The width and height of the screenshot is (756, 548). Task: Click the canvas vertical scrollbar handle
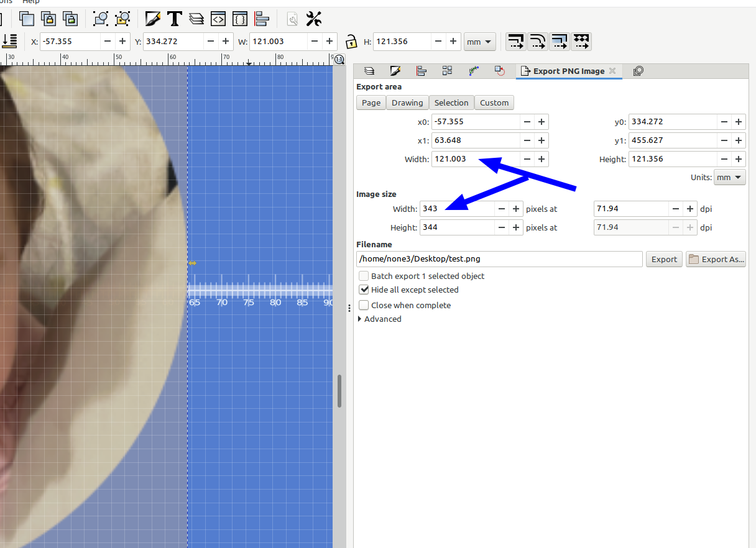pos(339,391)
